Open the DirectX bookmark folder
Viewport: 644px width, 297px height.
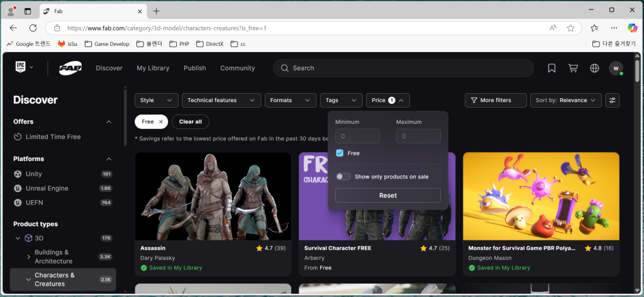210,43
